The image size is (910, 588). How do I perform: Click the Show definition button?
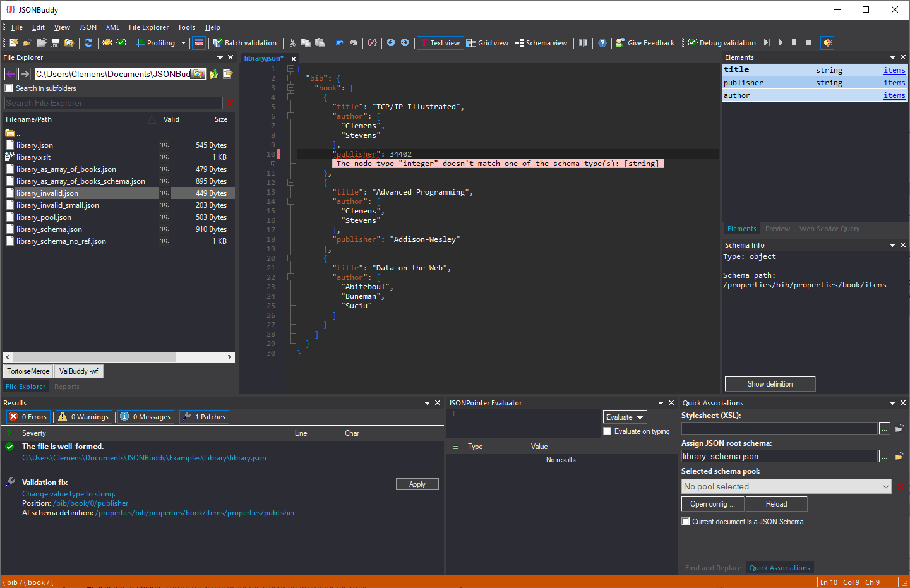coord(770,384)
